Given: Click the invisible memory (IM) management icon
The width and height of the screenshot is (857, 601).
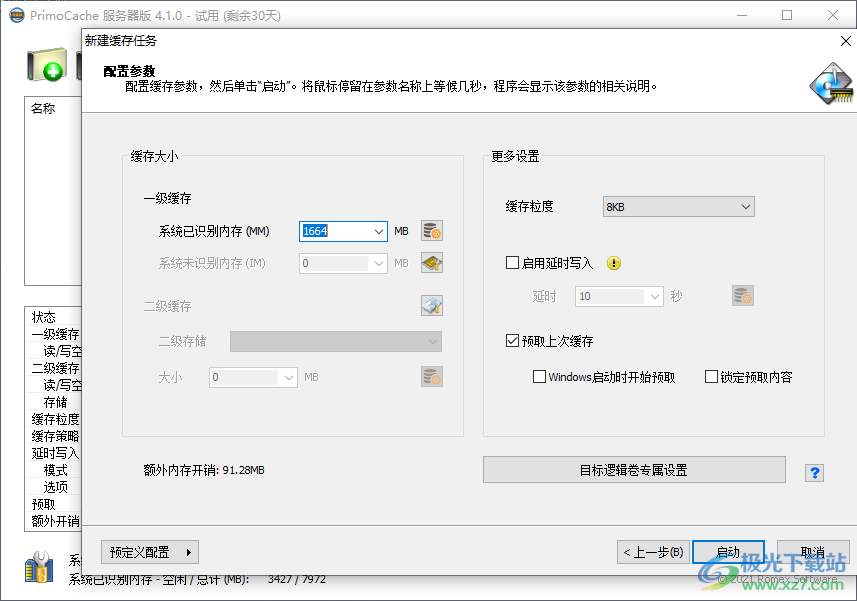Looking at the screenshot, I should point(432,263).
